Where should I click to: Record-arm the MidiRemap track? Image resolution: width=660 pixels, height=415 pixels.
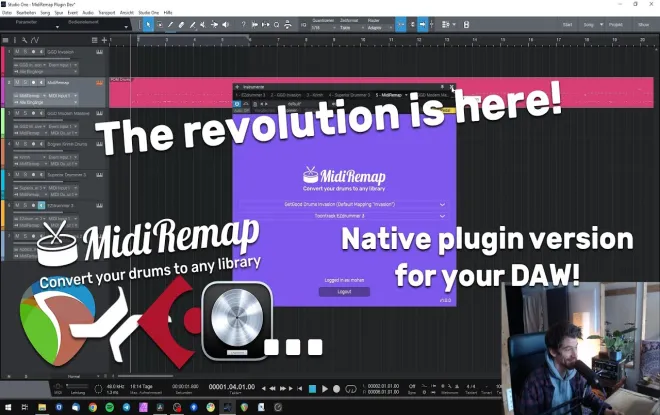[x=33, y=82]
